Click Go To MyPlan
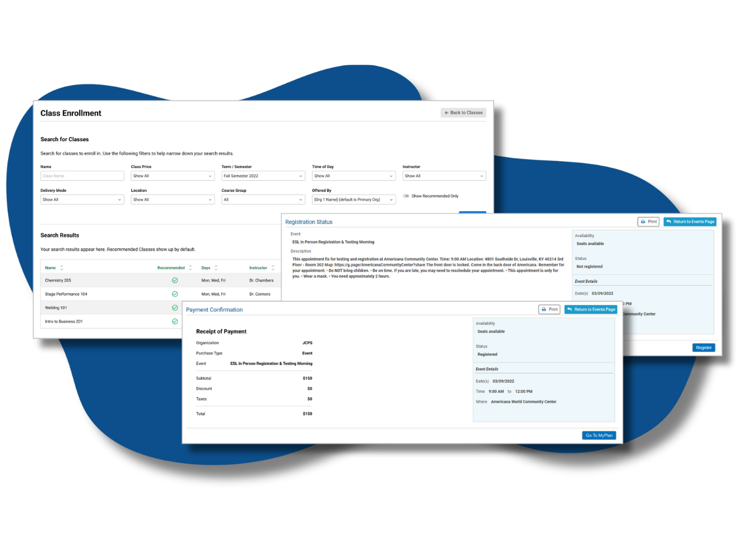Viewport: 747px width, 560px height. coord(599,435)
